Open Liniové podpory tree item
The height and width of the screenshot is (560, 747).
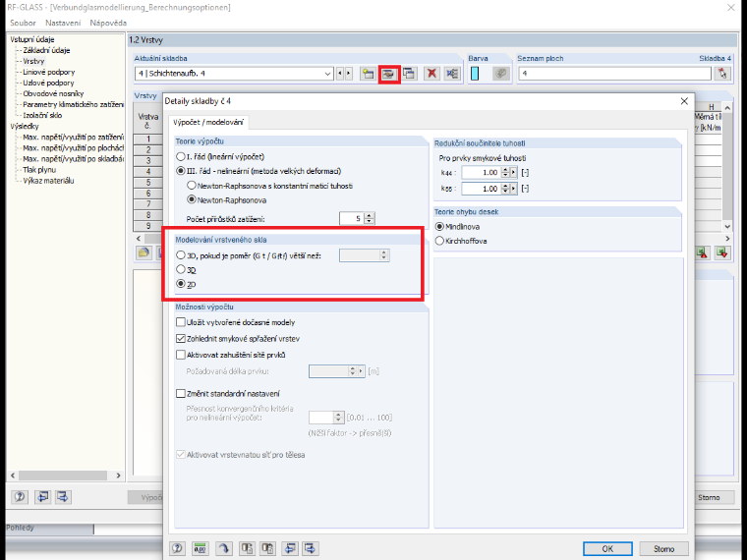coord(48,73)
